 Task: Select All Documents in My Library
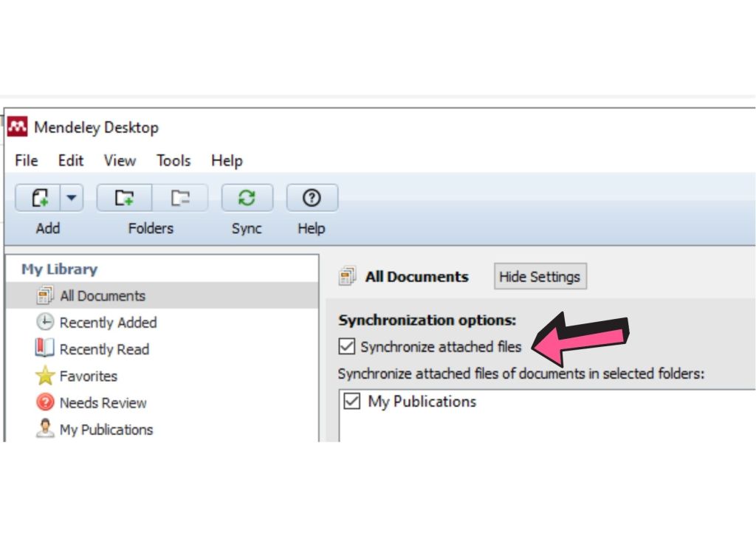(x=102, y=296)
